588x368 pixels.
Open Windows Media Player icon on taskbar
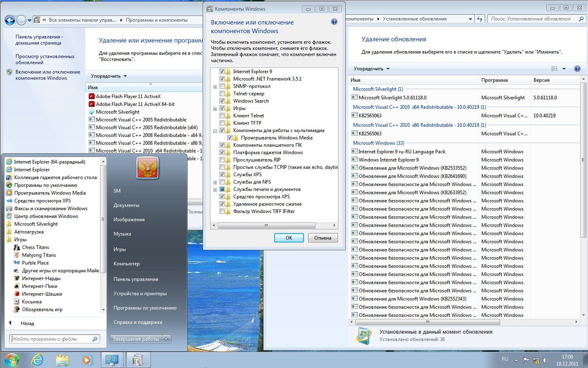(x=87, y=360)
